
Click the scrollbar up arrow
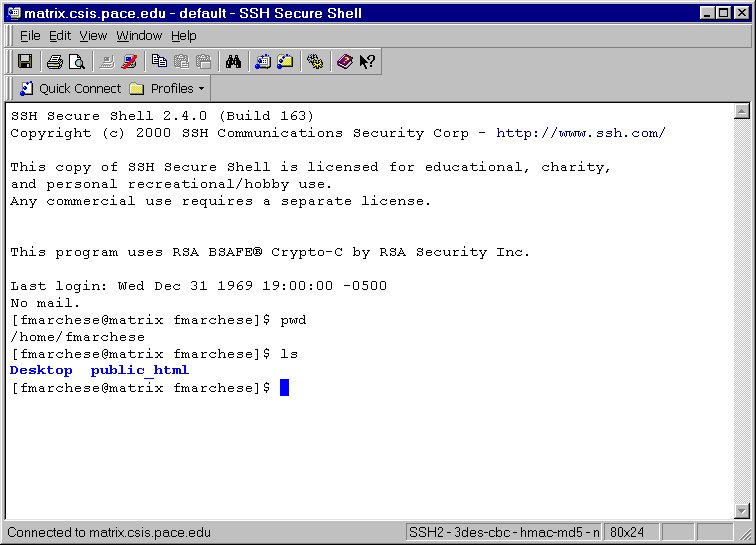coord(742,111)
